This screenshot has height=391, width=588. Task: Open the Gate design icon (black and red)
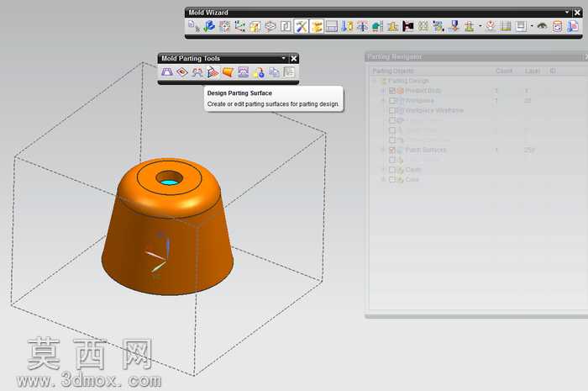pos(408,26)
